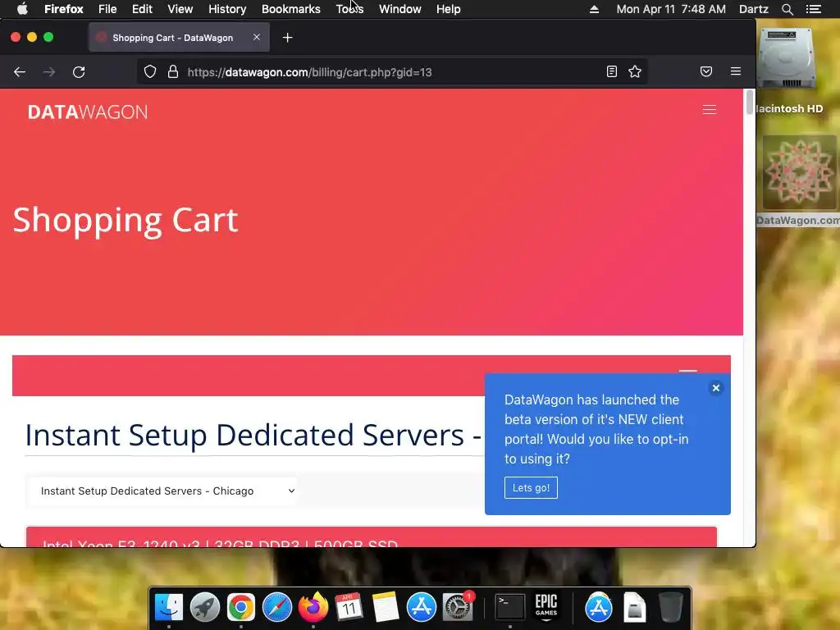Open a new tab with the plus button

(x=288, y=38)
